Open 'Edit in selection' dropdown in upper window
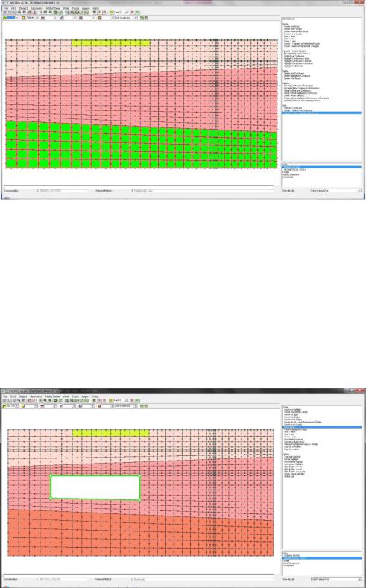 coord(126,18)
